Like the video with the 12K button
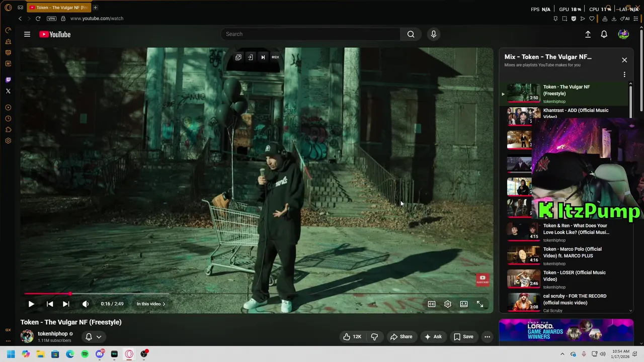Viewport: 644px width, 362px height. pos(352,337)
